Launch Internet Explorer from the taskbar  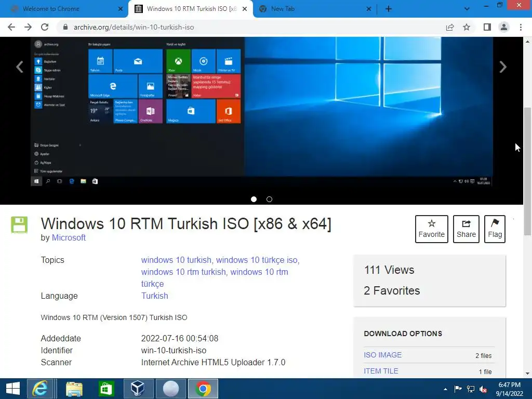40,389
